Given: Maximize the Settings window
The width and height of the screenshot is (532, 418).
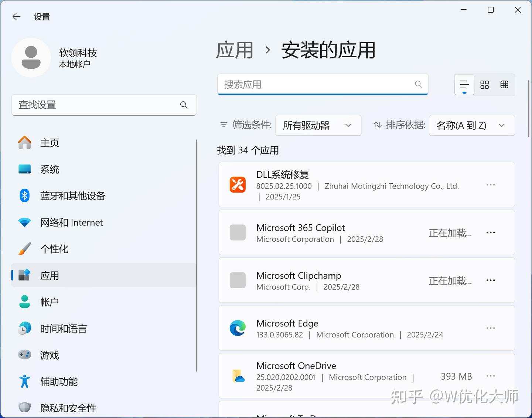Looking at the screenshot, I should click(491, 10).
